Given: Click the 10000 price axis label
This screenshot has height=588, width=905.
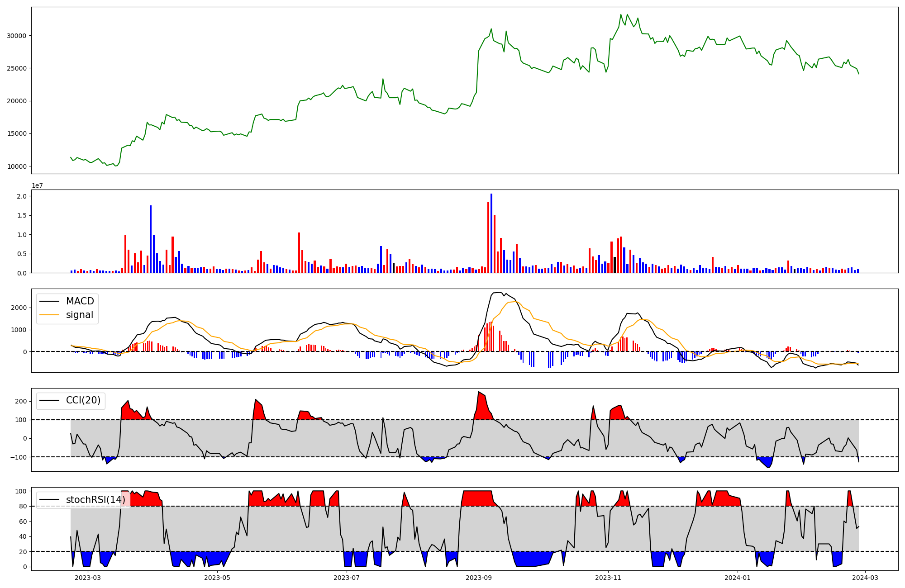Looking at the screenshot, I should point(16,166).
